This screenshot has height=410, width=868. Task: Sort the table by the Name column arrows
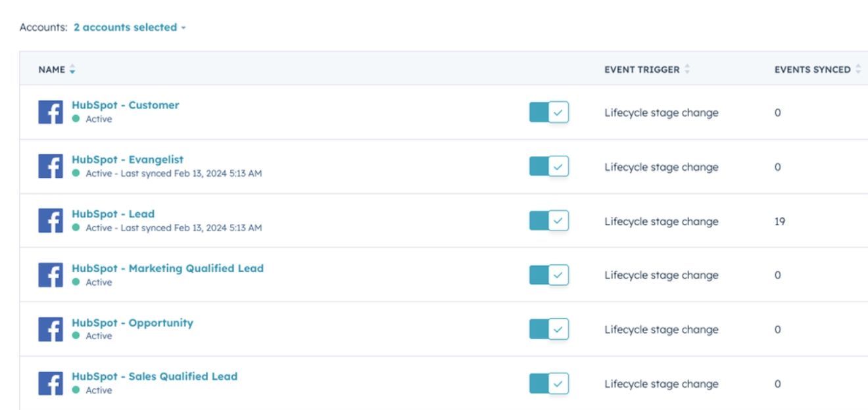pos(72,70)
